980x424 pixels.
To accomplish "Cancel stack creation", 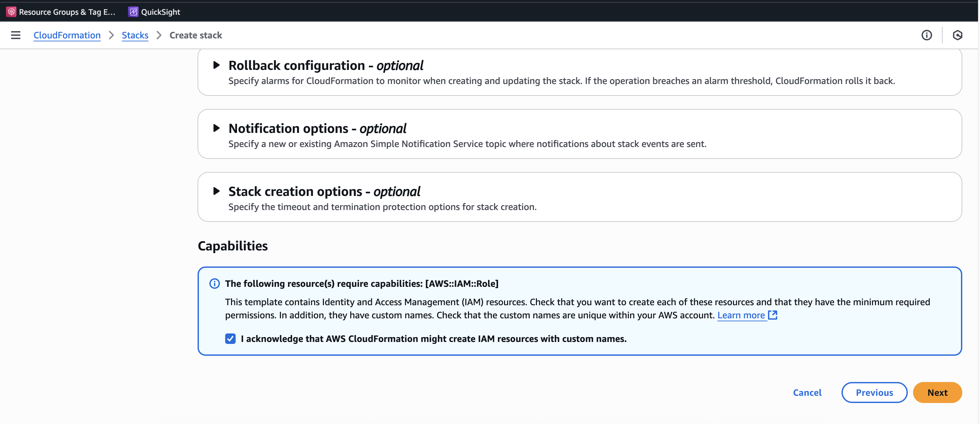I will pos(807,392).
